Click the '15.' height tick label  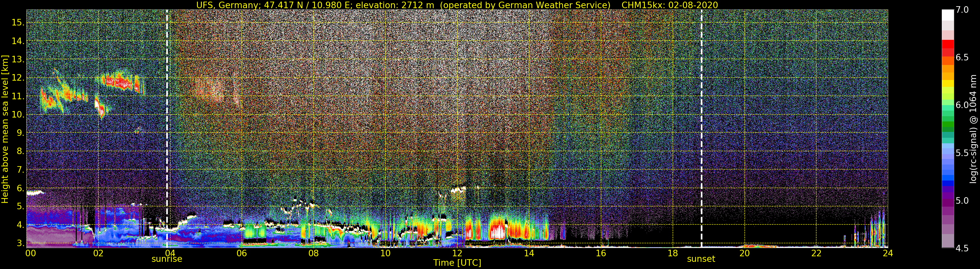tap(18, 23)
